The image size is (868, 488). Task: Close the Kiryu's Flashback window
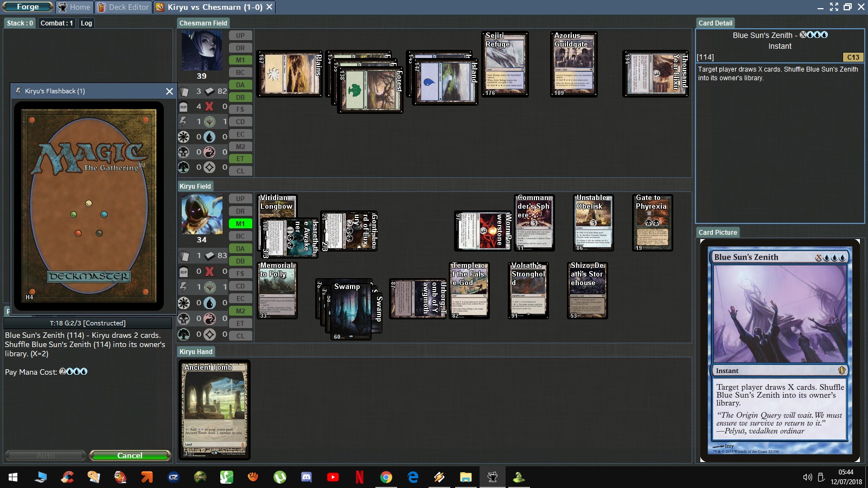coord(169,91)
